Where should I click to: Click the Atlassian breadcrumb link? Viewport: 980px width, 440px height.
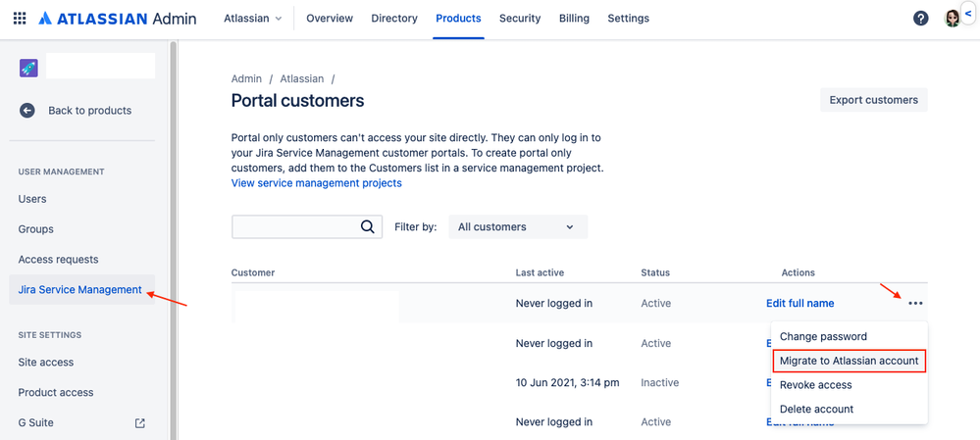coord(302,78)
